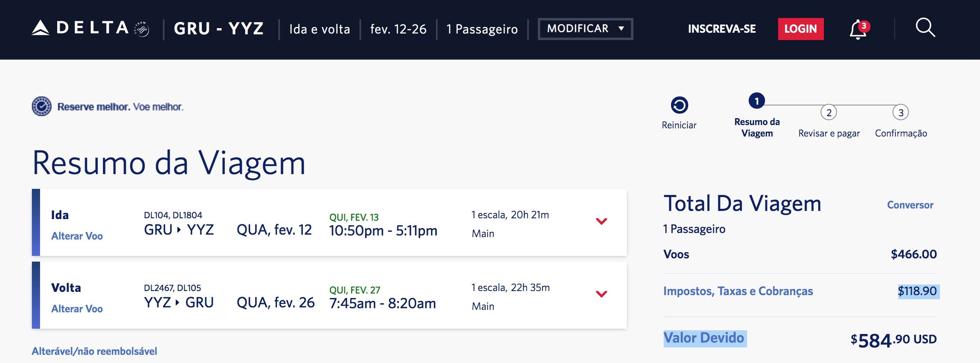
Task: Click the LOGIN button
Action: click(800, 29)
